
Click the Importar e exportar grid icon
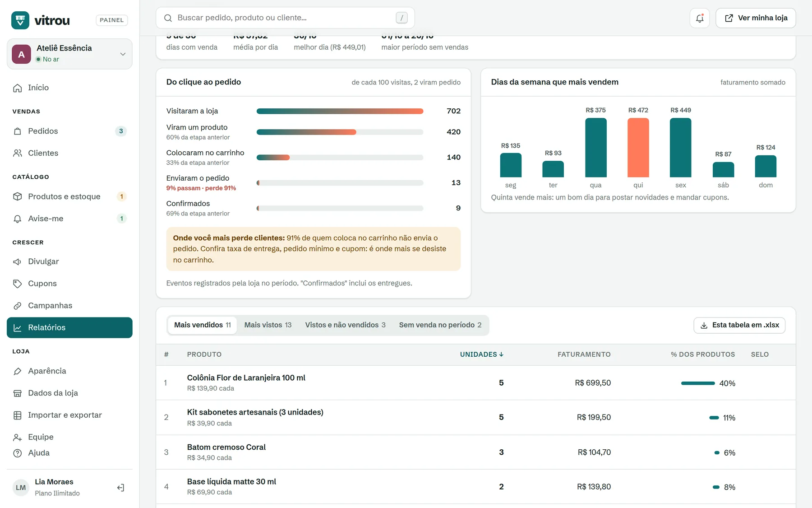18,415
